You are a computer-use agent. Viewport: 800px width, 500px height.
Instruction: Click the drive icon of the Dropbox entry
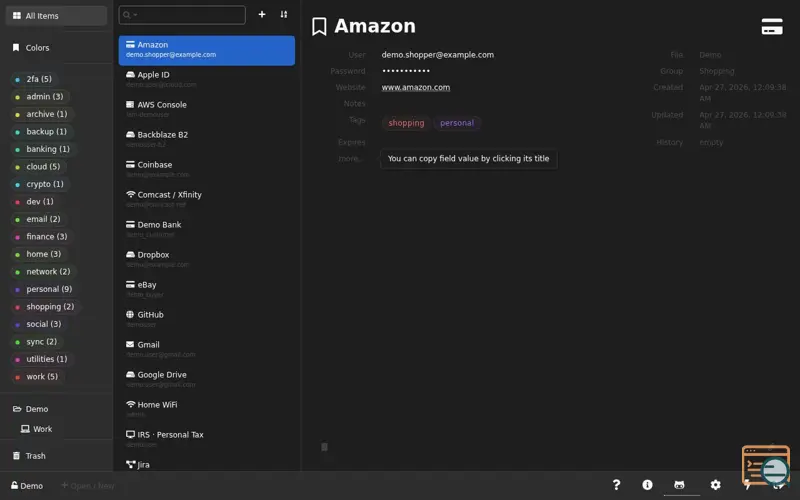click(x=130, y=255)
